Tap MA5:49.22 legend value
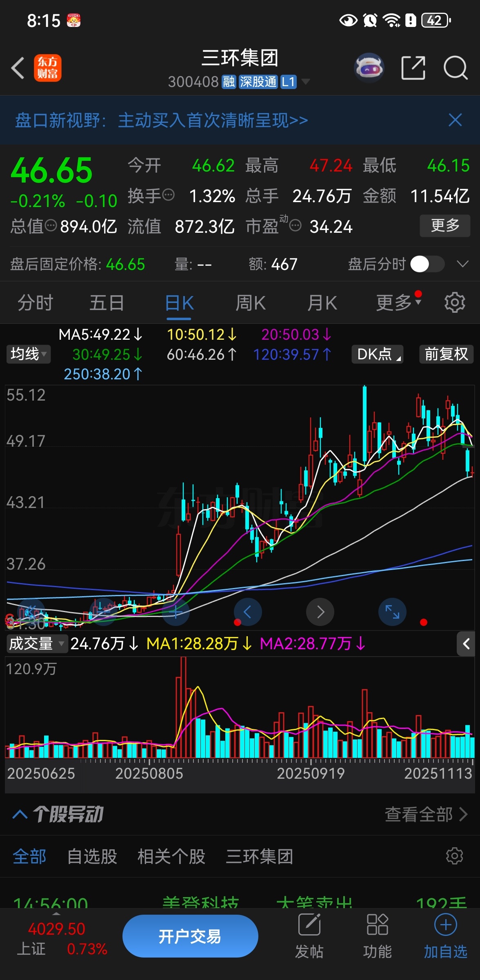 pyautogui.click(x=100, y=335)
